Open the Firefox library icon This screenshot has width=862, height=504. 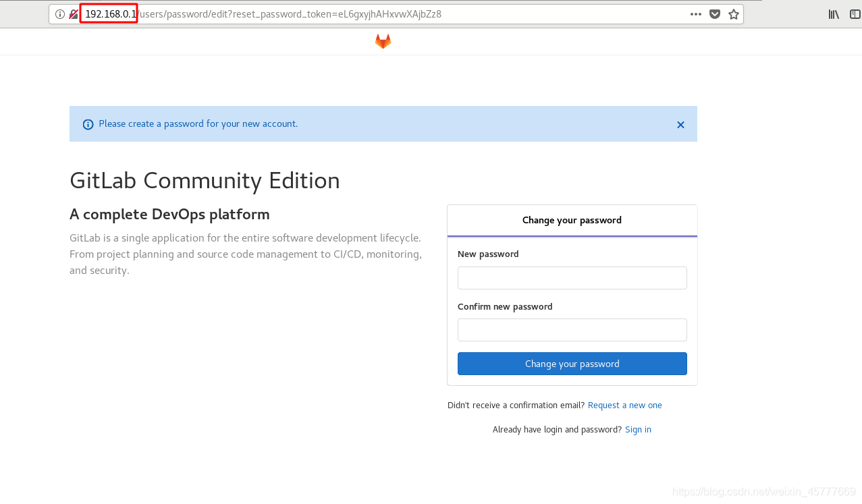(x=834, y=14)
